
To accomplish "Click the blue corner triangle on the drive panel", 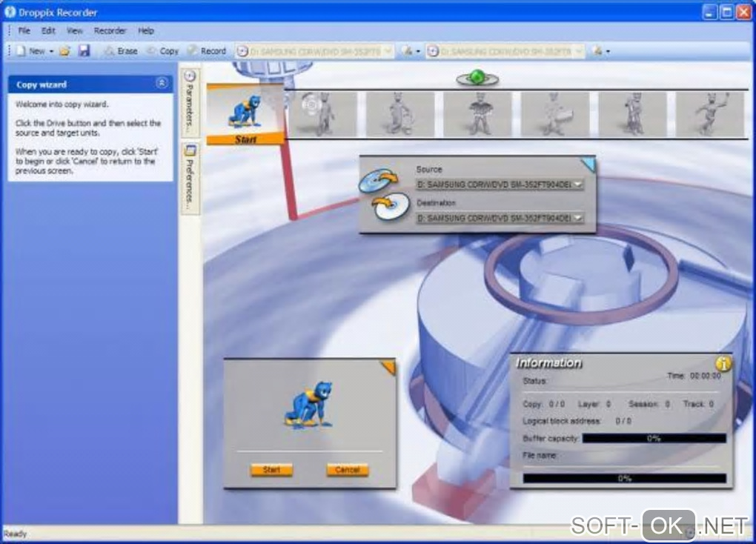I will click(x=590, y=165).
